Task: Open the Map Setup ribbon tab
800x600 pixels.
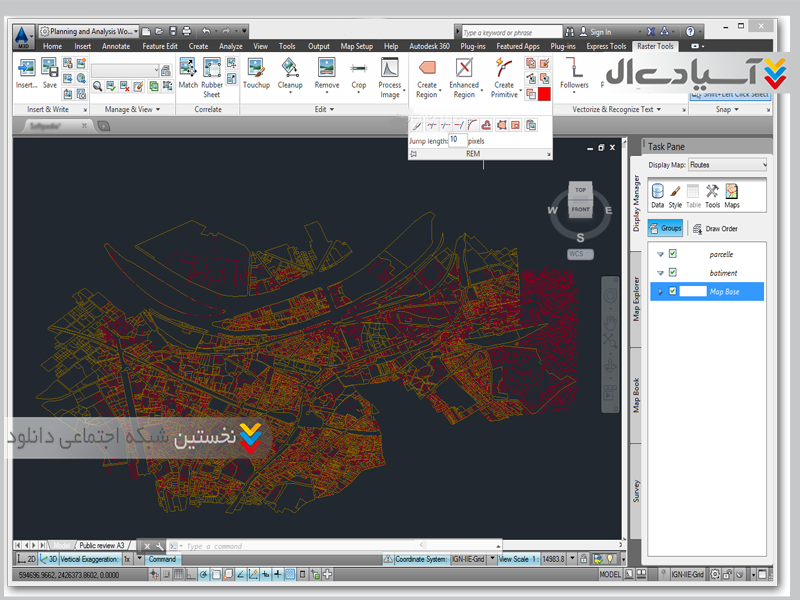Action: pyautogui.click(x=356, y=46)
